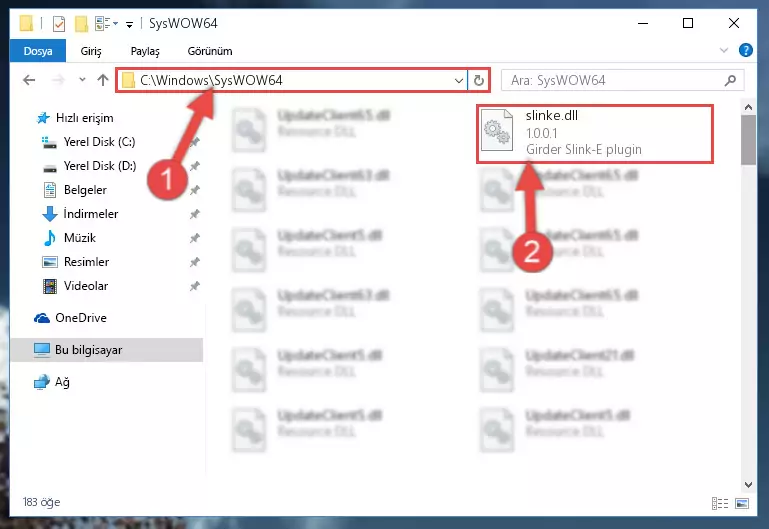Screen dimensions: 769x529
Task: Click the address bar path C:\Windows\SysWOW64
Action: click(x=211, y=80)
